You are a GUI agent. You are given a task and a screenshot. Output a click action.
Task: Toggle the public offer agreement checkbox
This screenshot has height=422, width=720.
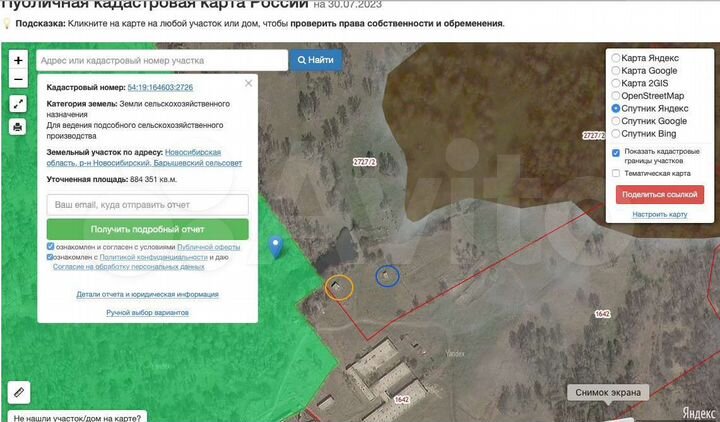(x=51, y=247)
